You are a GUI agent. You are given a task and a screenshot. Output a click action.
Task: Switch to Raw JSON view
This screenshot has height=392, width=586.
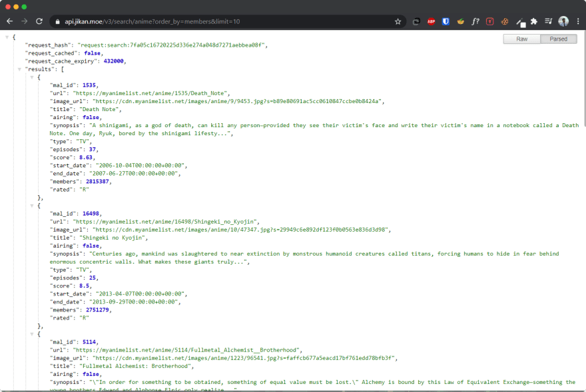(521, 39)
